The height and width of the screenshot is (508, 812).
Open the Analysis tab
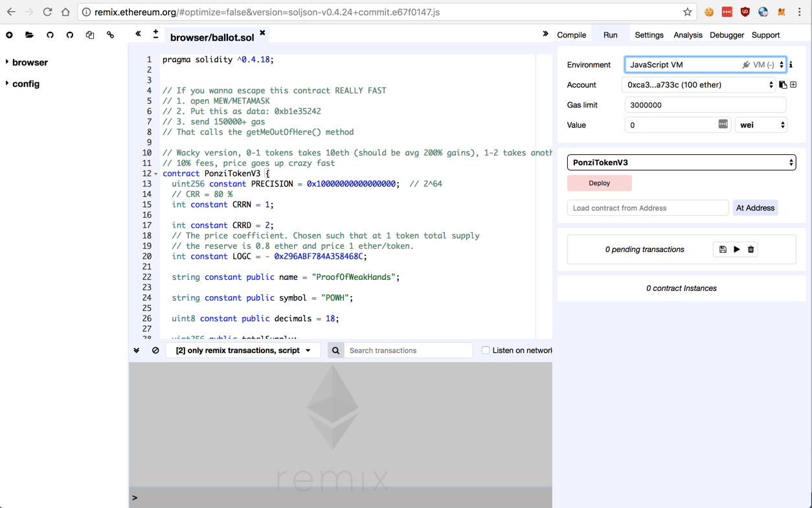tap(688, 35)
